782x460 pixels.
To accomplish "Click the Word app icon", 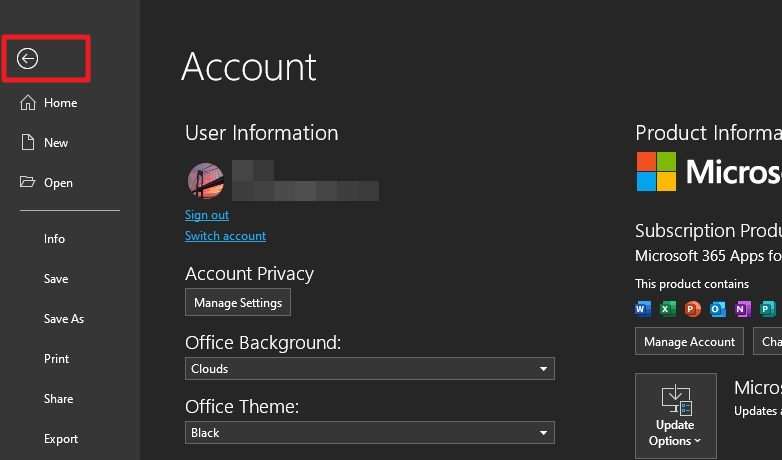I will [x=643, y=309].
